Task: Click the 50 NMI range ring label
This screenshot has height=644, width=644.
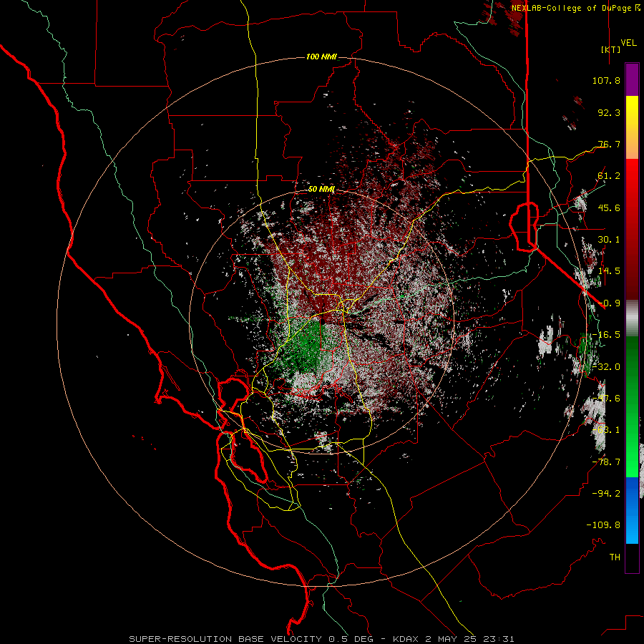Action: pos(321,190)
